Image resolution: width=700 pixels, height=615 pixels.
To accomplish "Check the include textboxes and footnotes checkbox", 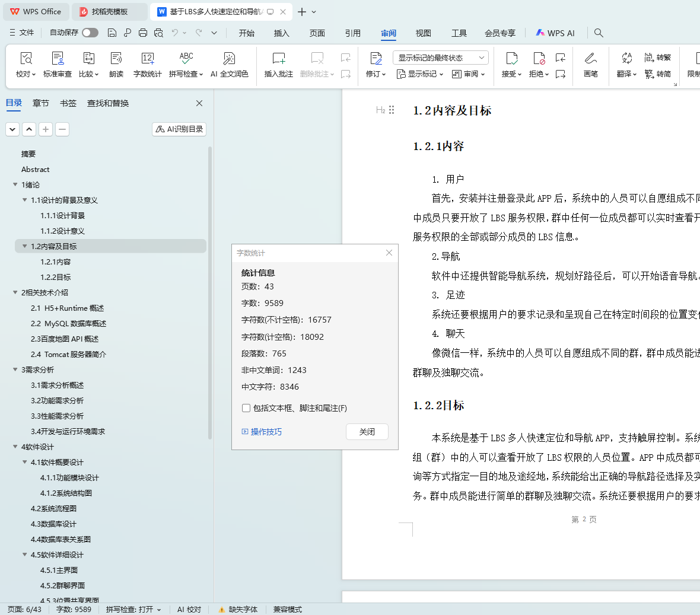I will [x=246, y=408].
